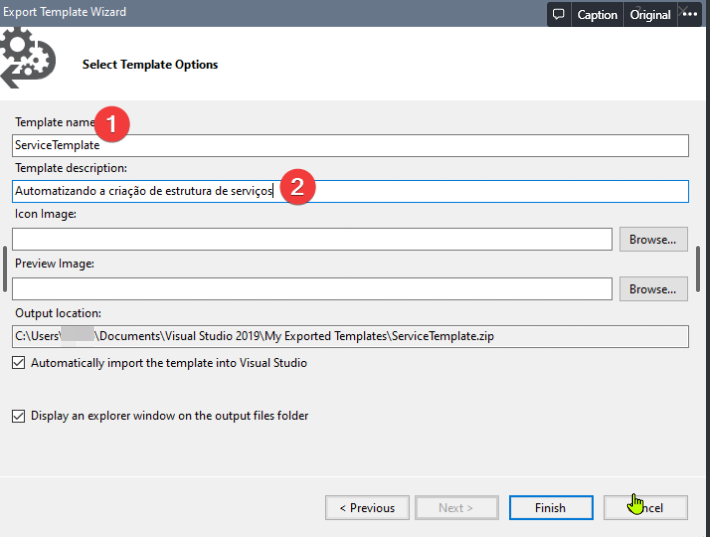Click the Preview Image path field
This screenshot has width=710, height=537.
[x=312, y=289]
